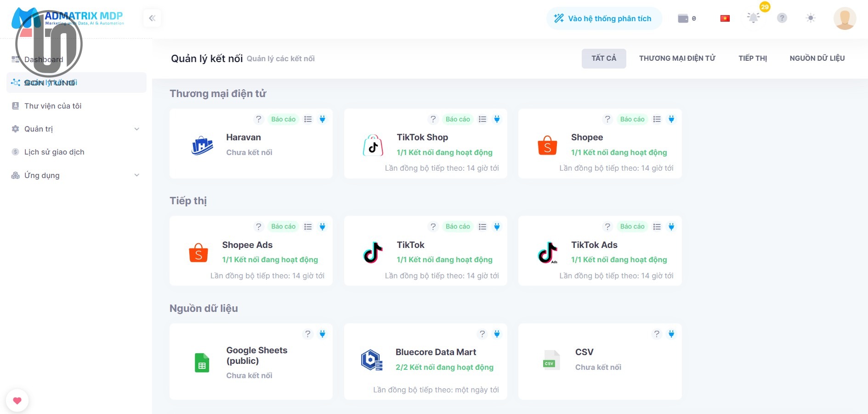Click help icon on Shopee card
Screen dimensions: 868x414
(x=607, y=119)
